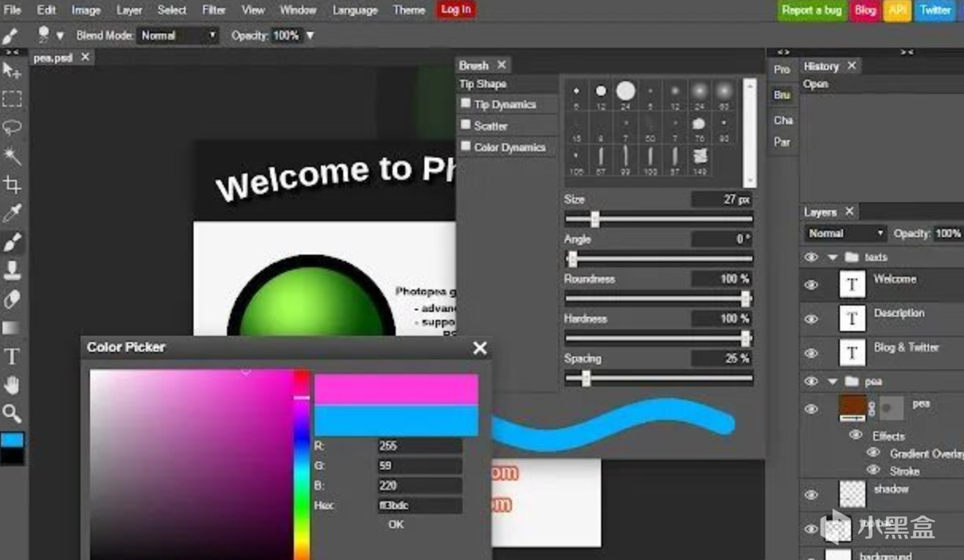This screenshot has height=560, width=964.
Task: Open the Filter menu
Action: point(213,10)
